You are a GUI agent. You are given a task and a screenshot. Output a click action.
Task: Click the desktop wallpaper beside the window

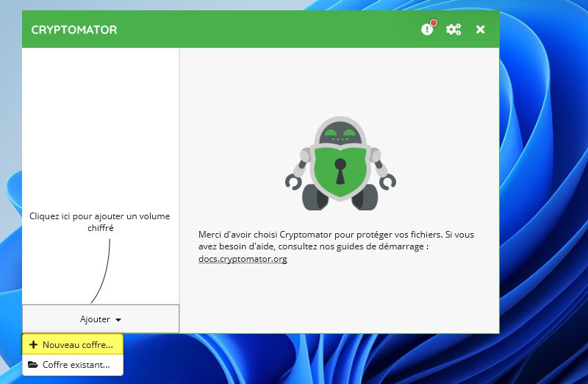[544, 188]
